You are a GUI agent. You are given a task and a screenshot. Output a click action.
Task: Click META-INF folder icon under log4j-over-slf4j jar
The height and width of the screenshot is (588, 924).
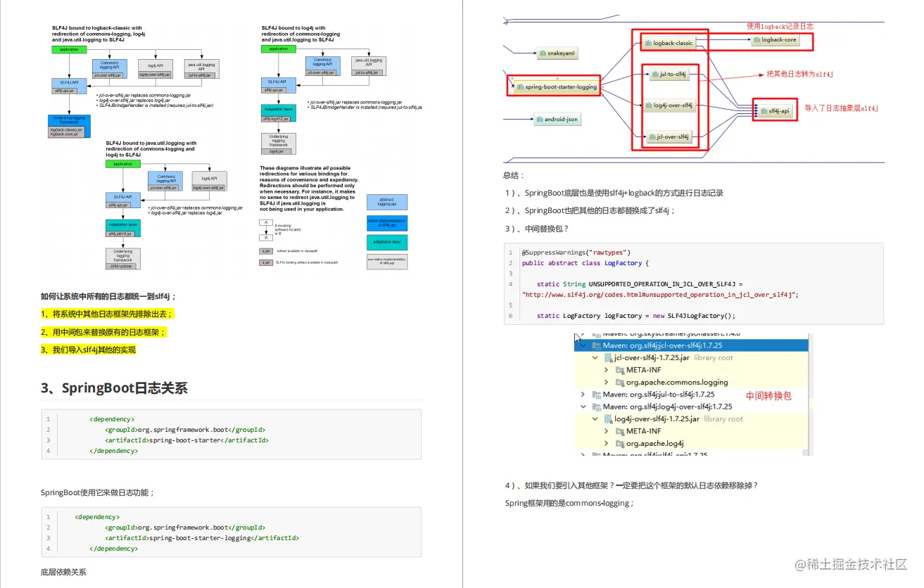(620, 431)
